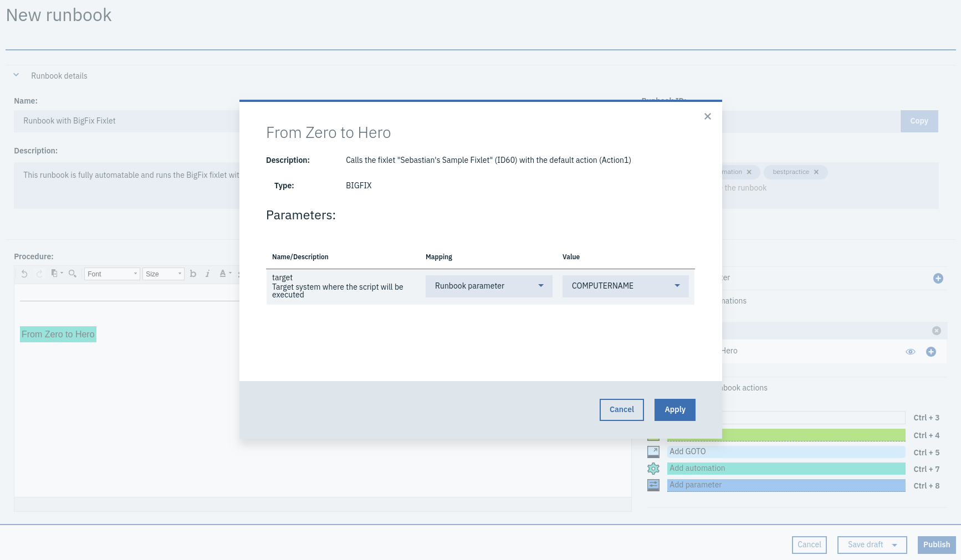
Task: Click the gear icon for Add automation
Action: (x=653, y=469)
